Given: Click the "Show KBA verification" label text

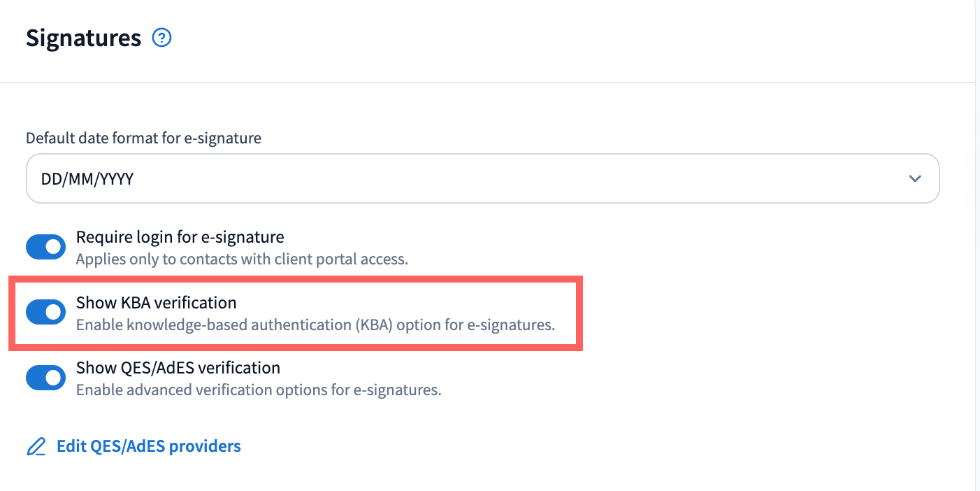Looking at the screenshot, I should tap(156, 303).
